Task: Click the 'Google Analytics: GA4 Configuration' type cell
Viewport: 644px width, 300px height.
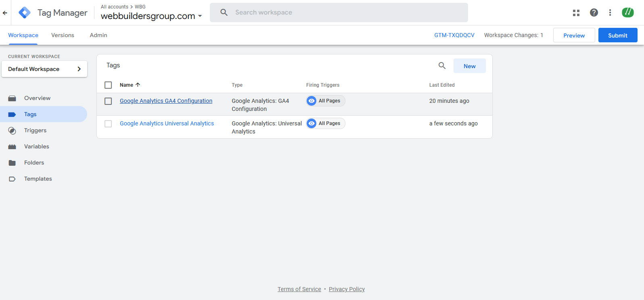Action: [260, 105]
